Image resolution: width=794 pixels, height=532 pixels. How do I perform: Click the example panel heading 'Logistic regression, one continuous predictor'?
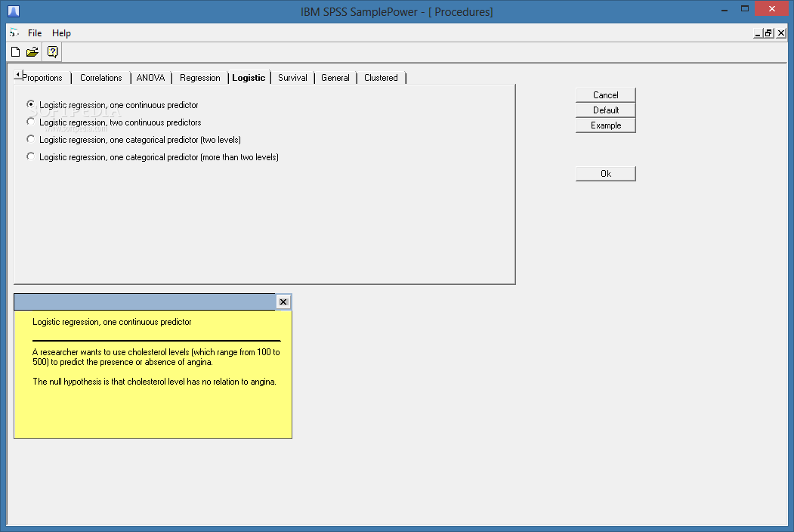pyautogui.click(x=112, y=322)
